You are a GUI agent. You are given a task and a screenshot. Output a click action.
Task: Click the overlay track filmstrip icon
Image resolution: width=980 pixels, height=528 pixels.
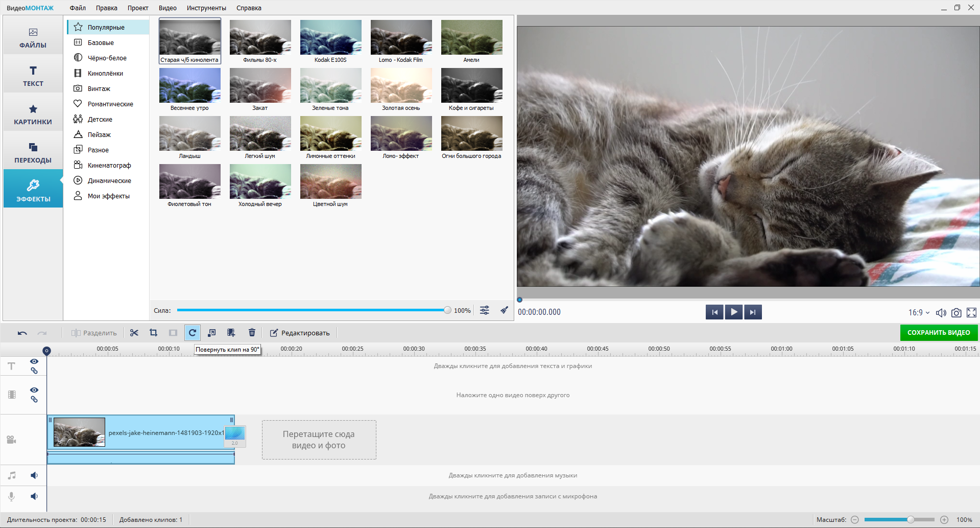[x=12, y=395]
